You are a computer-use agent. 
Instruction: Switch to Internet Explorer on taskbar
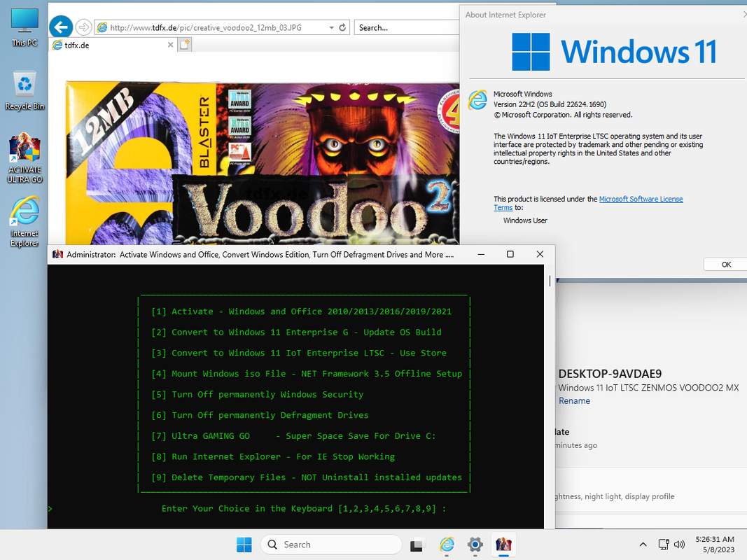[x=447, y=545]
